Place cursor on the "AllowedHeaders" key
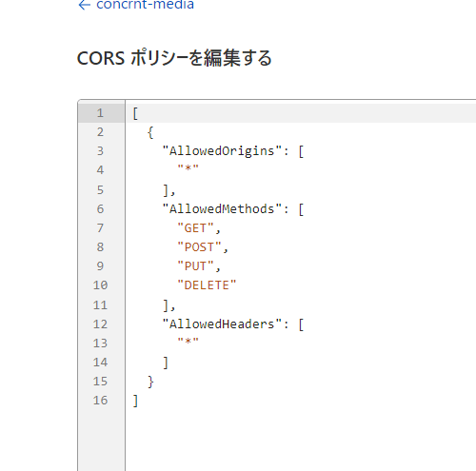 [x=222, y=324]
